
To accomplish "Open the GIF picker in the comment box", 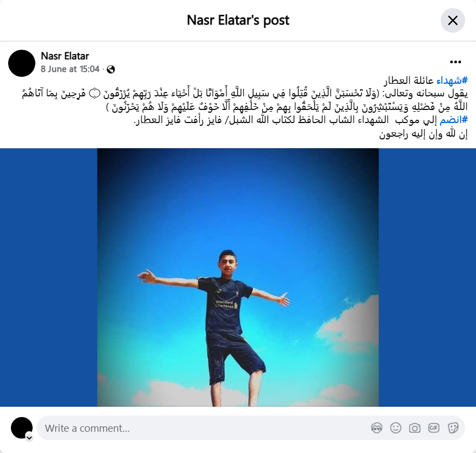I will point(434,428).
